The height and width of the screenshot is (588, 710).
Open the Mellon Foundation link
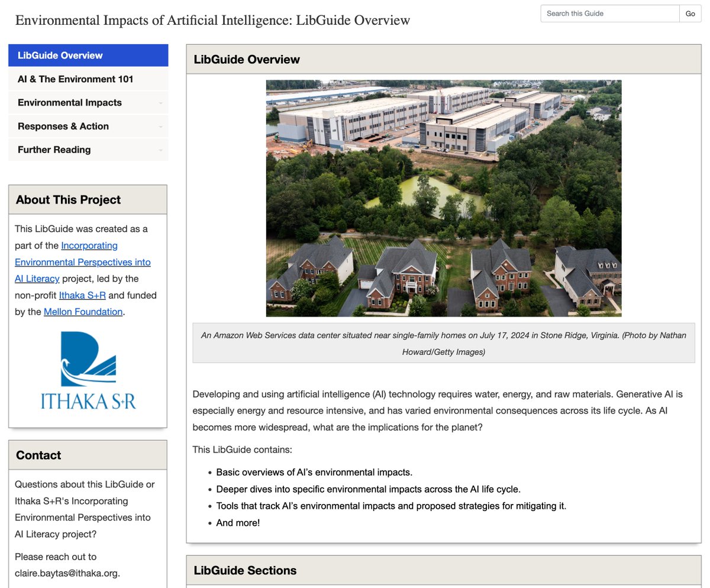pyautogui.click(x=83, y=312)
